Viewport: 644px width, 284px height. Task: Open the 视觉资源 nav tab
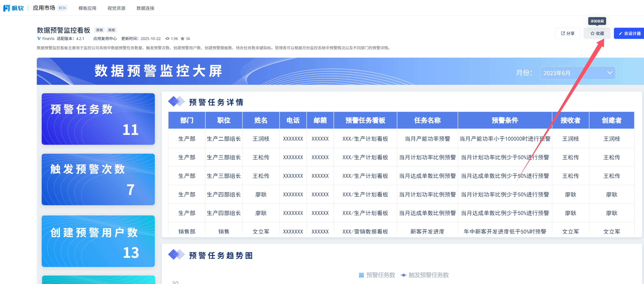pos(116,8)
